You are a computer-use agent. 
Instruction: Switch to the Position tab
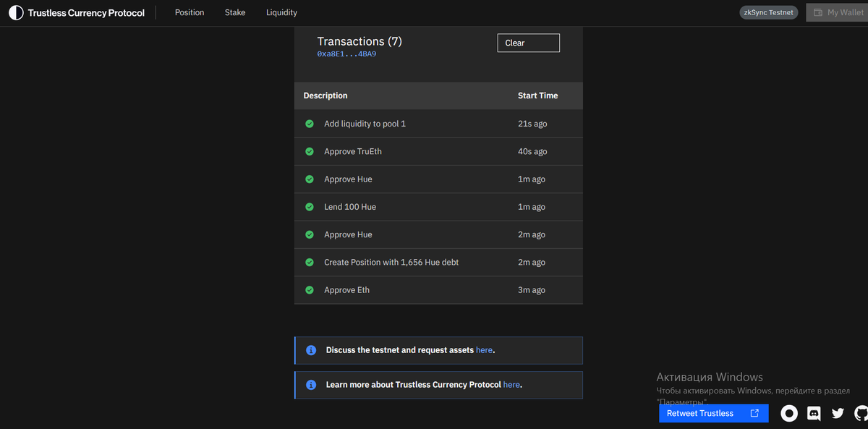tap(189, 12)
